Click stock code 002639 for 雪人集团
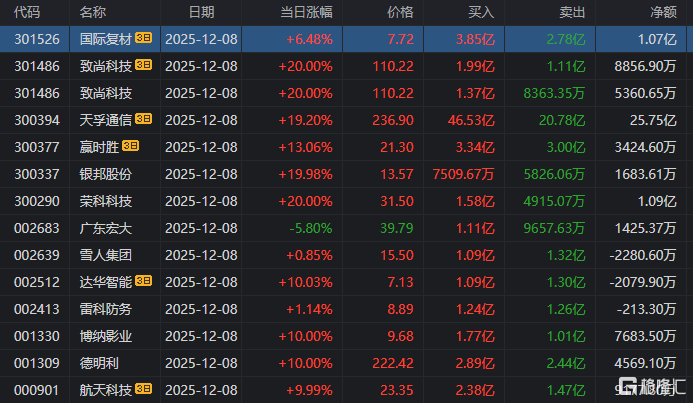Image resolution: width=693 pixels, height=403 pixels. (x=34, y=255)
